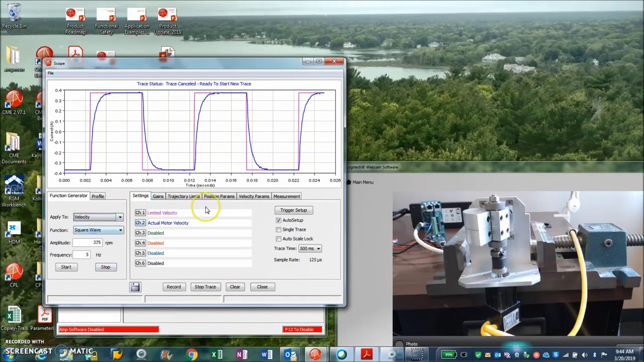Open the Copley-Tra Excel file icon

tap(14, 319)
